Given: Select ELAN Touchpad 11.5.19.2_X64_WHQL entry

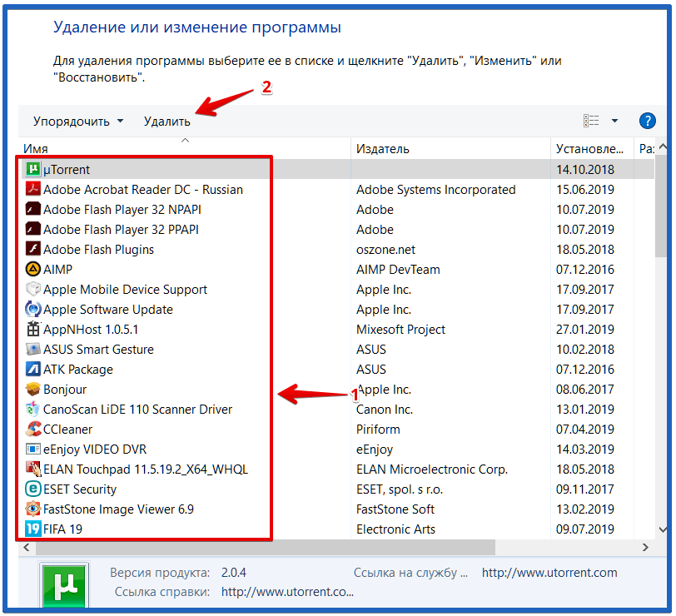Looking at the screenshot, I should (146, 469).
